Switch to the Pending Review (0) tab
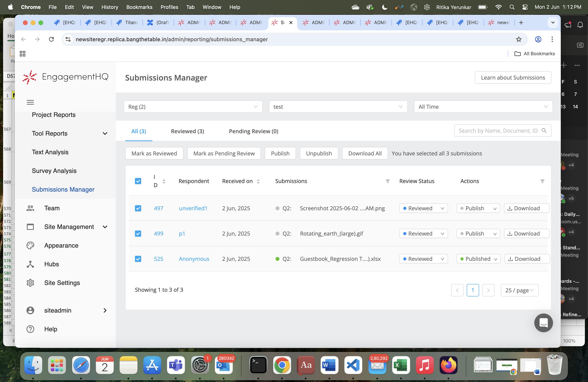588x382 pixels. pos(254,131)
